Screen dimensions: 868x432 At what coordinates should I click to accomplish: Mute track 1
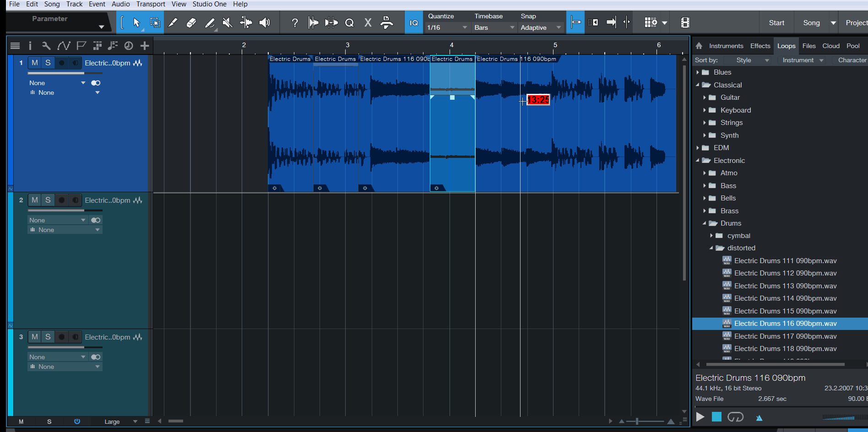(35, 63)
